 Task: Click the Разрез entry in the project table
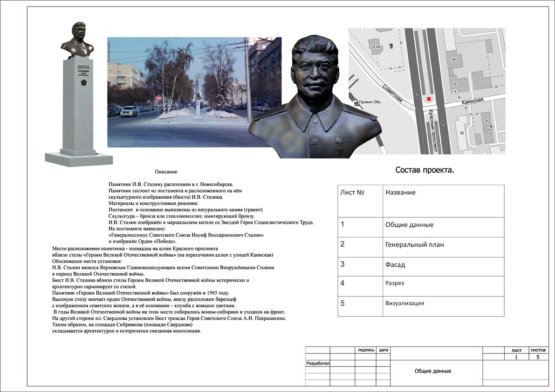(x=394, y=283)
